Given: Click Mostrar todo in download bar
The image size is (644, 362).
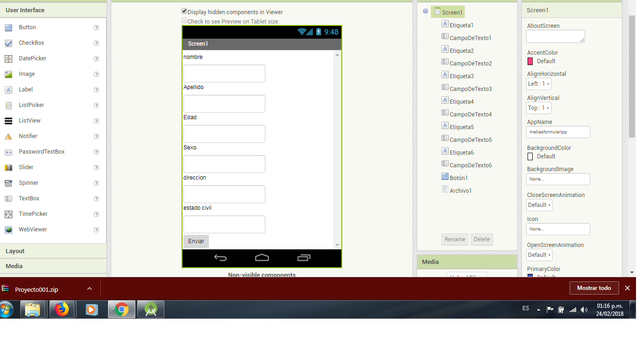Looking at the screenshot, I should (594, 288).
